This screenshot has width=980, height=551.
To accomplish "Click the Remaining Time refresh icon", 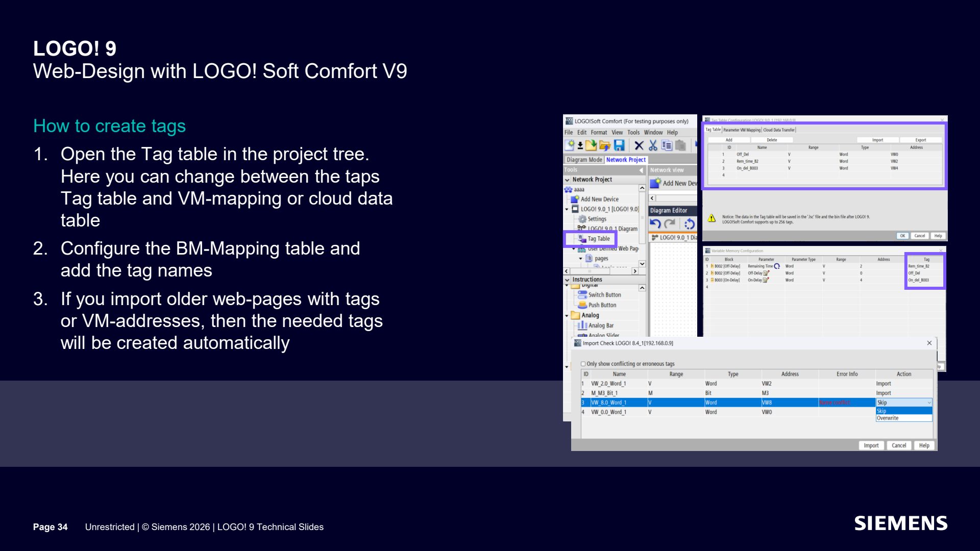I will pos(777,266).
